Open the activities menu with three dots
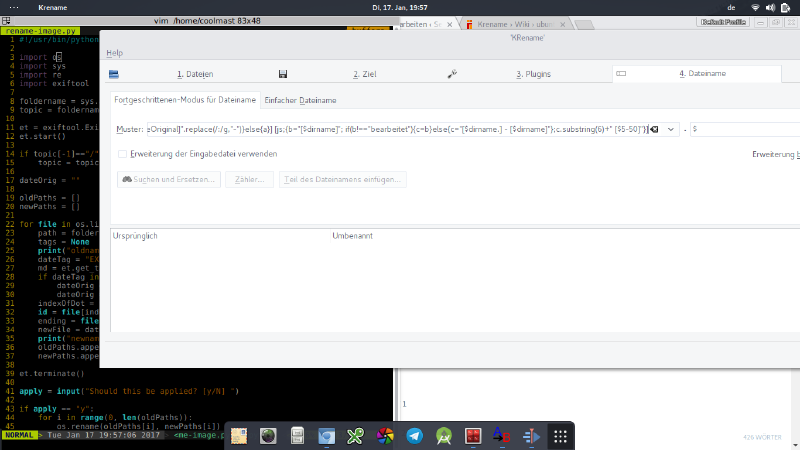This screenshot has height=450, width=800. [14, 8]
